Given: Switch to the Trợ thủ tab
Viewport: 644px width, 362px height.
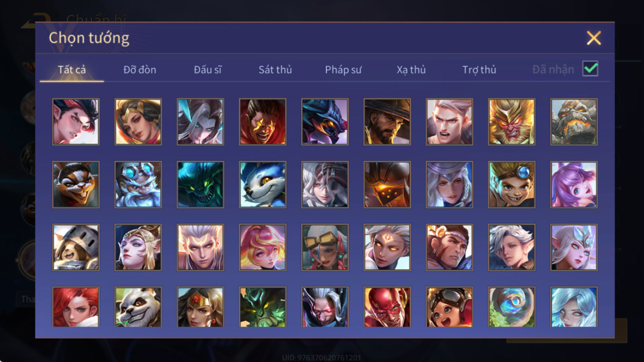Looking at the screenshot, I should pos(479,70).
